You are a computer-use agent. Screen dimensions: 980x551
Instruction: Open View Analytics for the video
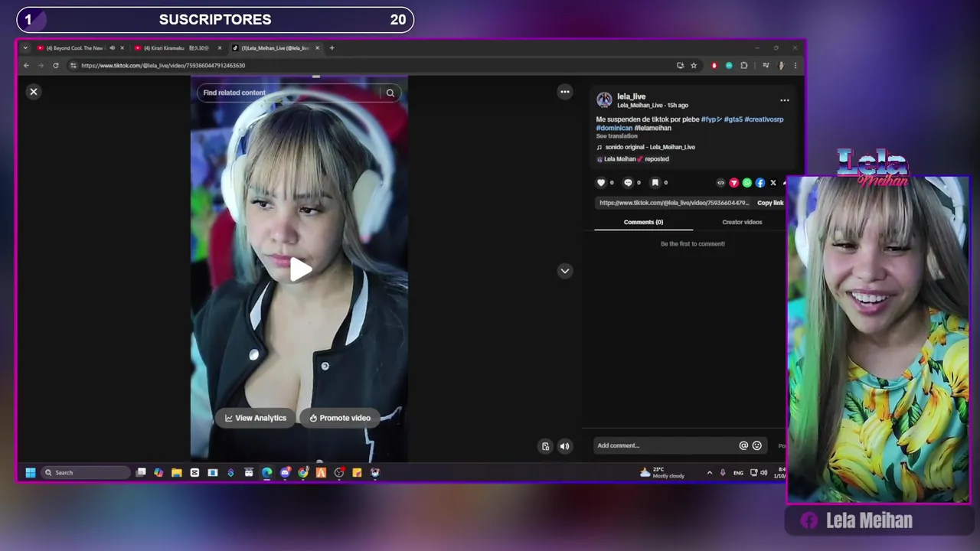[x=255, y=418]
